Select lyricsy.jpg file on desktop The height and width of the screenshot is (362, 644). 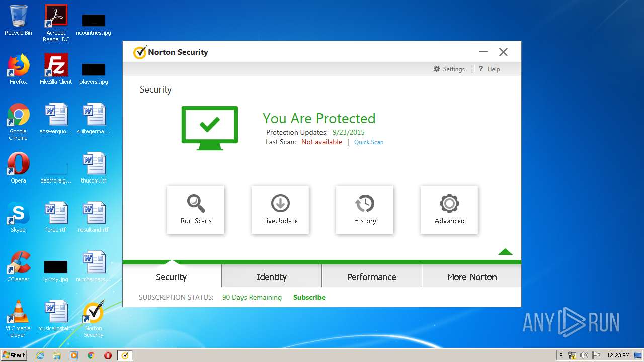pyautogui.click(x=56, y=270)
